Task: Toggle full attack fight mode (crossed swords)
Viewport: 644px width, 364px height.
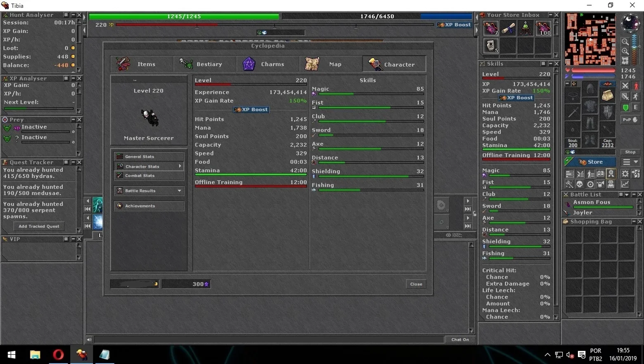Action: (x=625, y=86)
